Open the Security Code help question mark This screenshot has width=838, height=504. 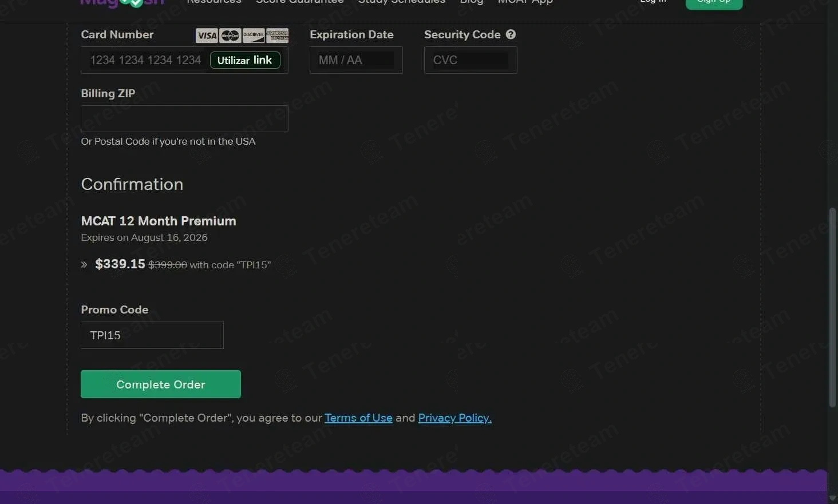[x=511, y=34]
